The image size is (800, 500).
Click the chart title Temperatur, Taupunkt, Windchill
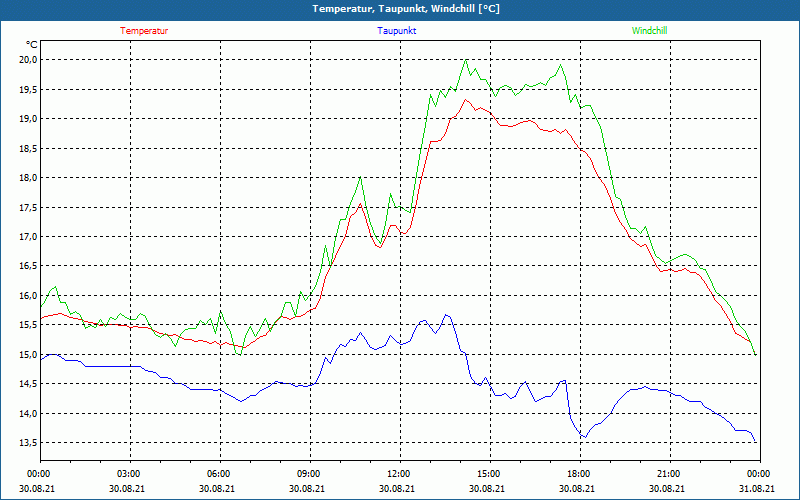point(406,9)
